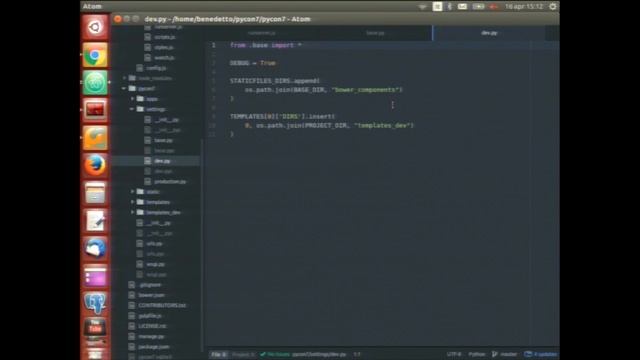Launch Firefox from the dock
Image resolution: width=640 pixels, height=360 pixels.
95,165
